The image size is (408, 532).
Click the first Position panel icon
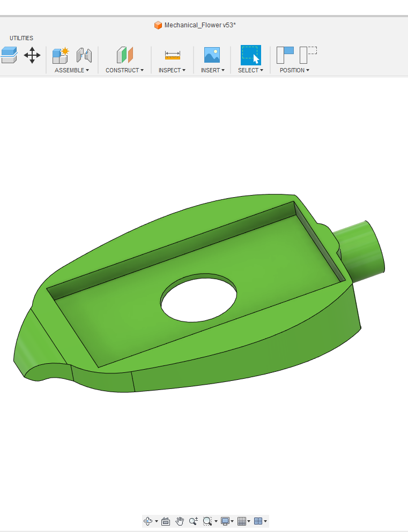(x=285, y=55)
